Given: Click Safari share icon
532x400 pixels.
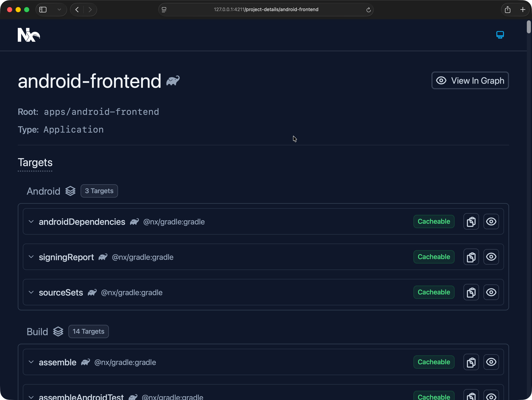Looking at the screenshot, I should [508, 10].
